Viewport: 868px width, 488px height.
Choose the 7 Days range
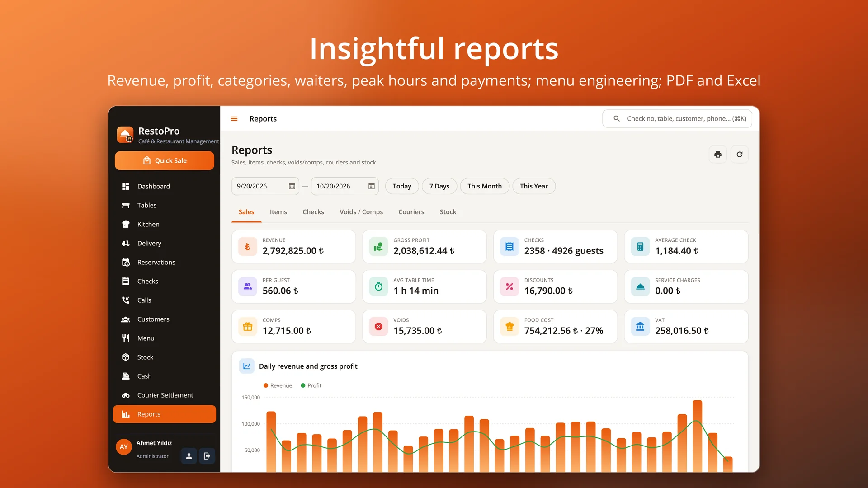coord(439,186)
